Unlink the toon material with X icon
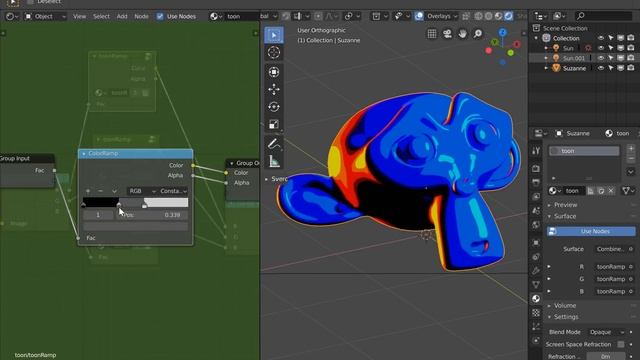Screen dimensions: 640x360 (611, 191)
